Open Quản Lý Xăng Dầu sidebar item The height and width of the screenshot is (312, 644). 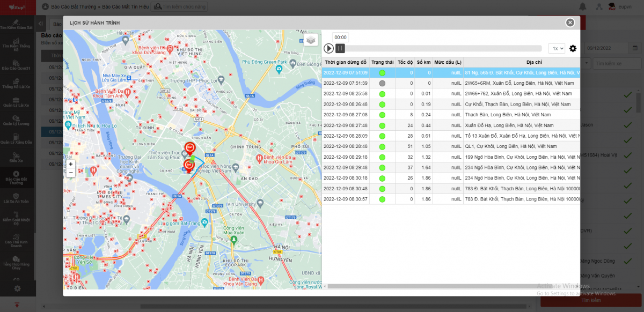click(x=18, y=139)
